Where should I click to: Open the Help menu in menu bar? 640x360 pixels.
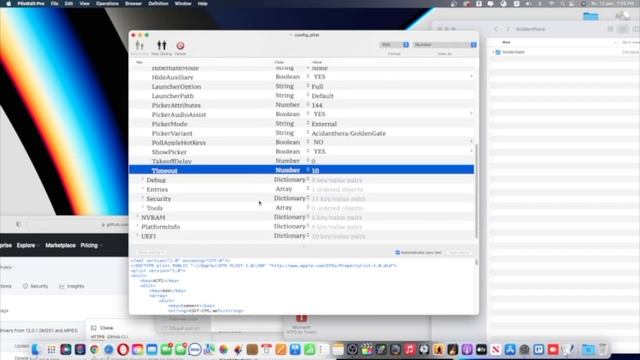click(202, 4)
